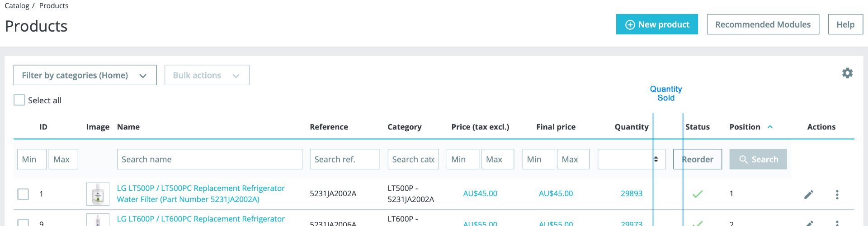Click the Position column sort arrow
Screen dimensions: 868x226
(770, 127)
